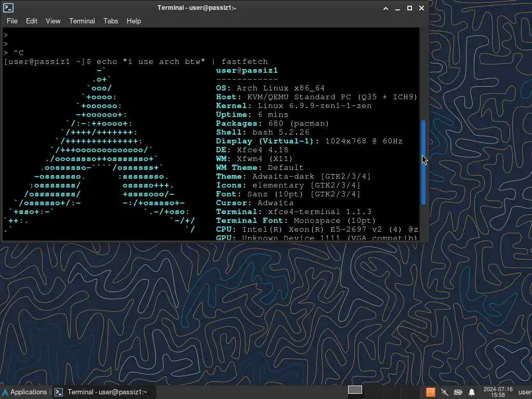The image size is (532, 399).
Task: Click the Terminal - user@passiz1 taskbar button
Action: [x=105, y=392]
